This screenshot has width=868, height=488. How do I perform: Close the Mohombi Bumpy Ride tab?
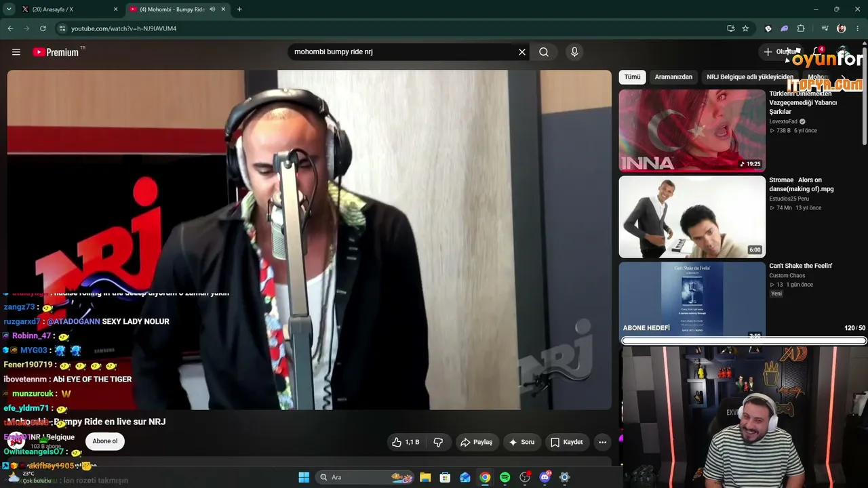pyautogui.click(x=224, y=9)
